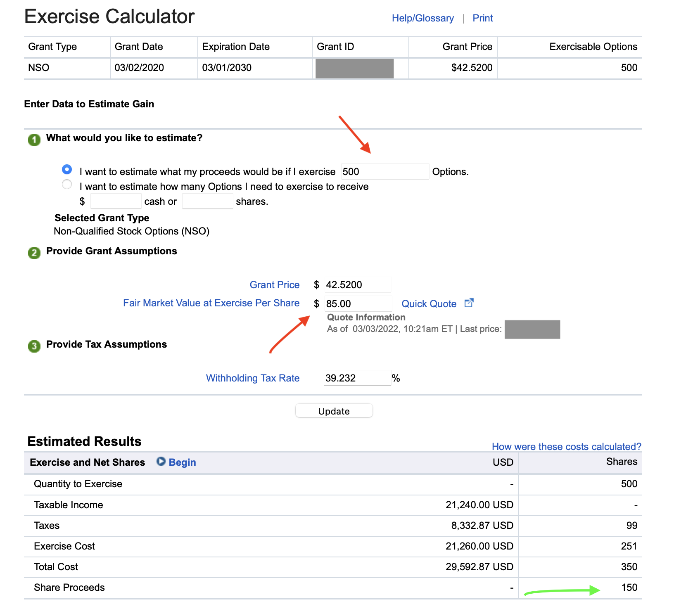This screenshot has width=674, height=616.
Task: Click the Begin link in results header
Action: coord(182,462)
